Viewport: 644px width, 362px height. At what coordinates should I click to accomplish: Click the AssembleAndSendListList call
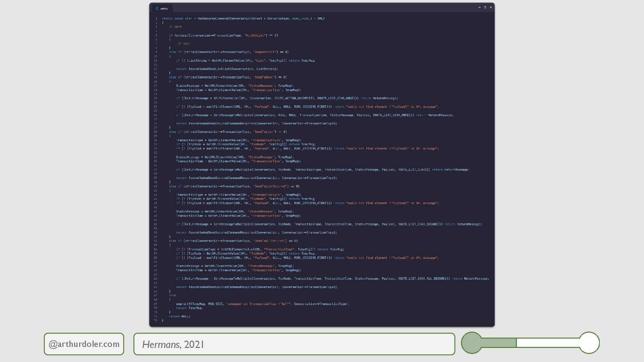pos(209,69)
